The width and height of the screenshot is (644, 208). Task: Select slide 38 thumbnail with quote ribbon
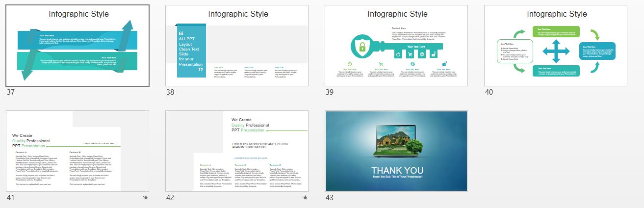pos(237,46)
